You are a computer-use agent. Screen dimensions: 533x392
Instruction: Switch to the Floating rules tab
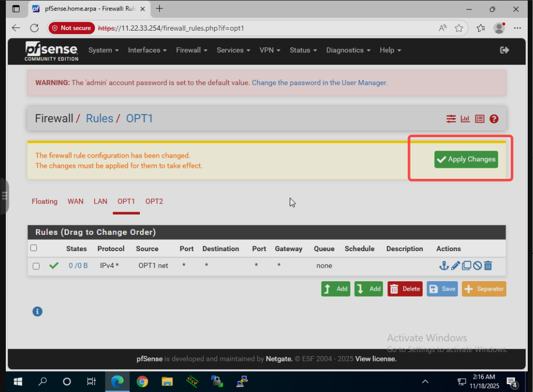coord(44,201)
